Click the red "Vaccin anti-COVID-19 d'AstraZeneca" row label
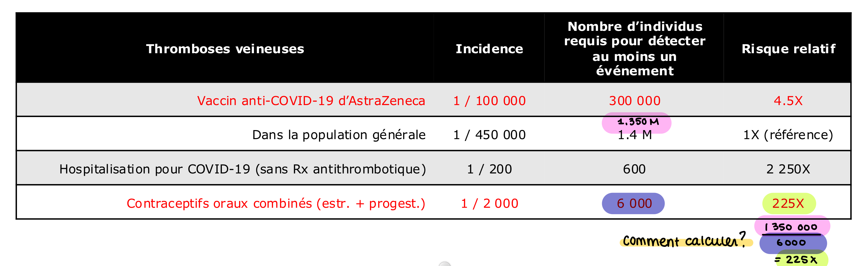Viewport: 868px width, 266px height. click(311, 101)
